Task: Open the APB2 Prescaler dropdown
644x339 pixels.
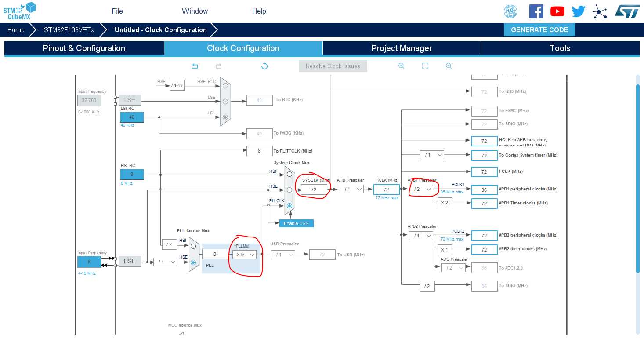Action: pos(421,236)
